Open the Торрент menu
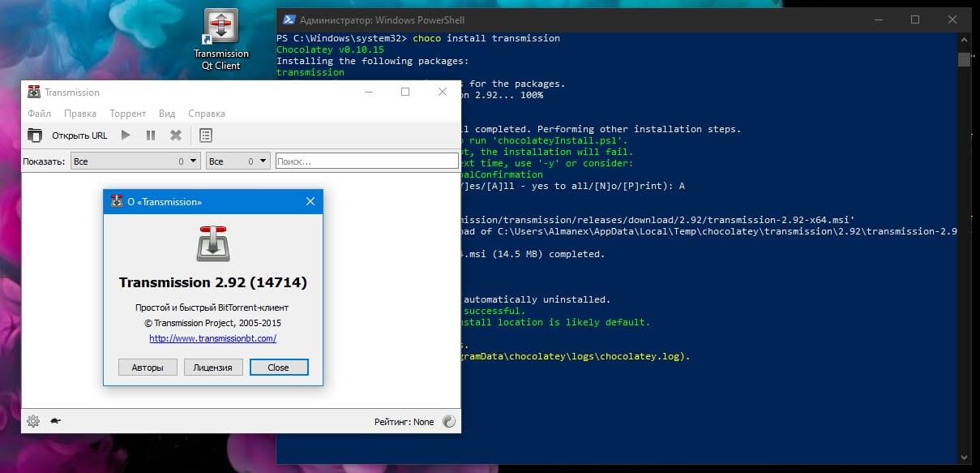Image resolution: width=980 pixels, height=473 pixels. click(x=128, y=114)
